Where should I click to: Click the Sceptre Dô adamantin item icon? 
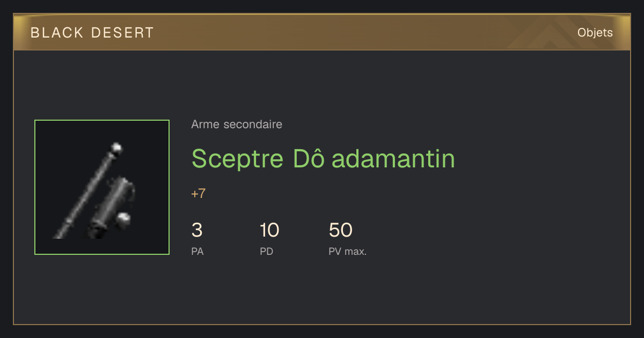pos(102,187)
